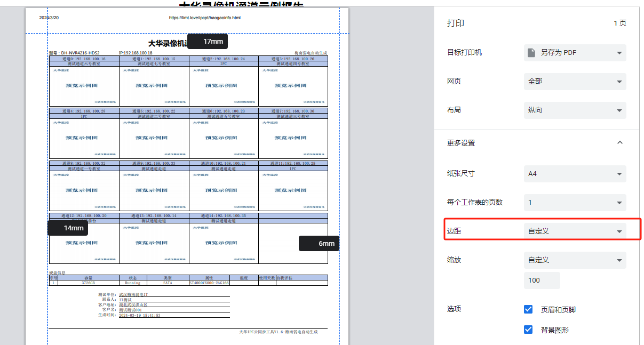Open the 目标打印机 '另存为 PDF' dropdown
The height and width of the screenshot is (345, 644).
click(575, 52)
